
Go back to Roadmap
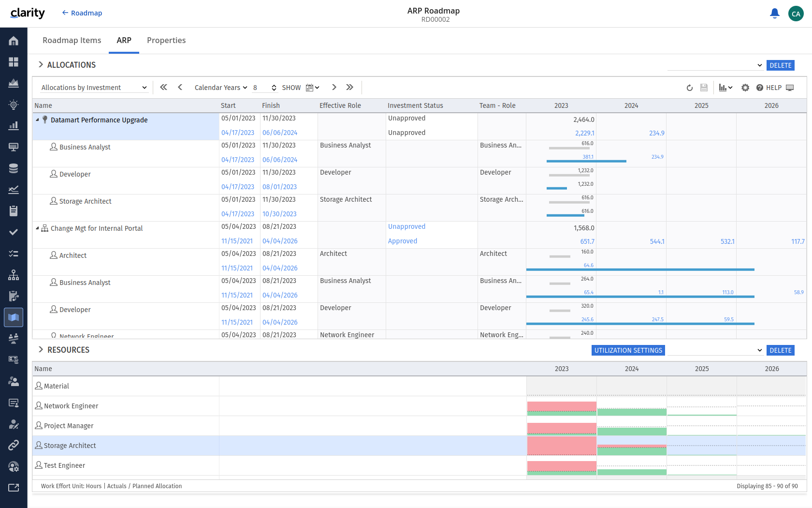click(x=82, y=13)
